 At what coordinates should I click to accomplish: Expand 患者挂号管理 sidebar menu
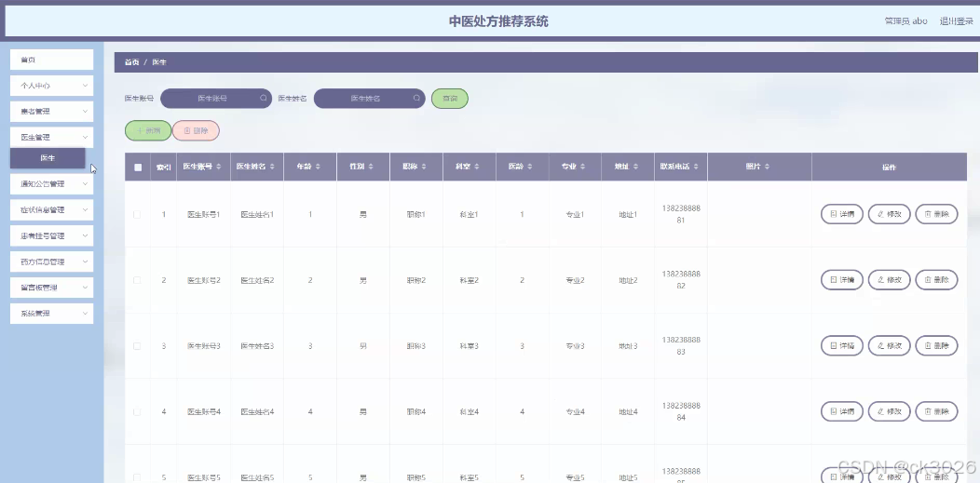(52, 235)
